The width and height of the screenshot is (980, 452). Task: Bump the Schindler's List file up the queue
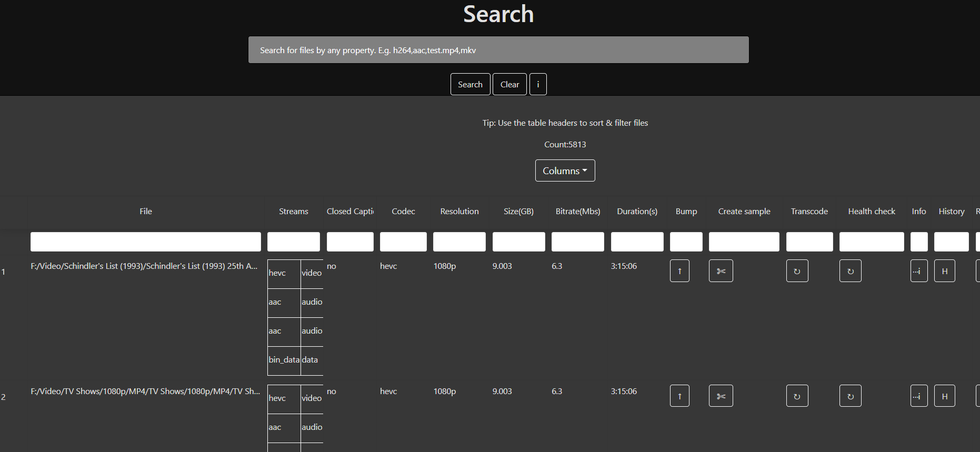click(x=679, y=271)
